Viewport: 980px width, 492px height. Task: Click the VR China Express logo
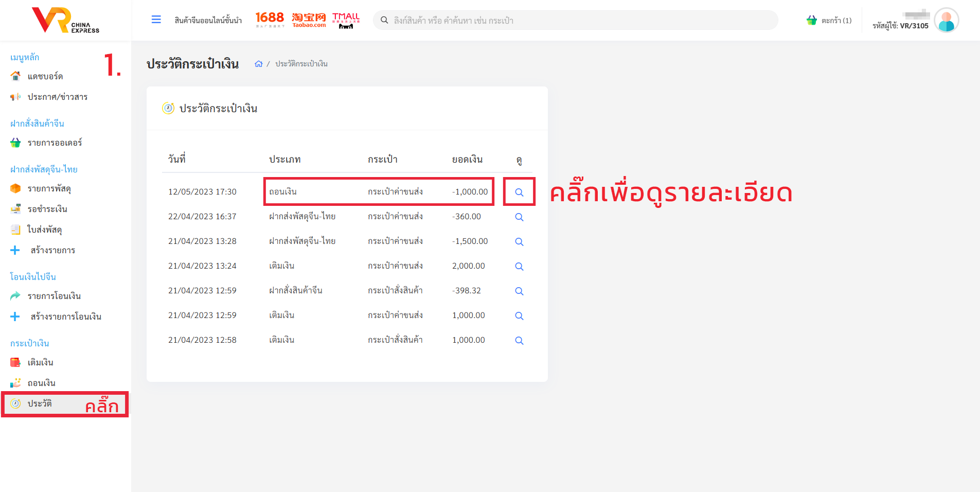pyautogui.click(x=65, y=21)
